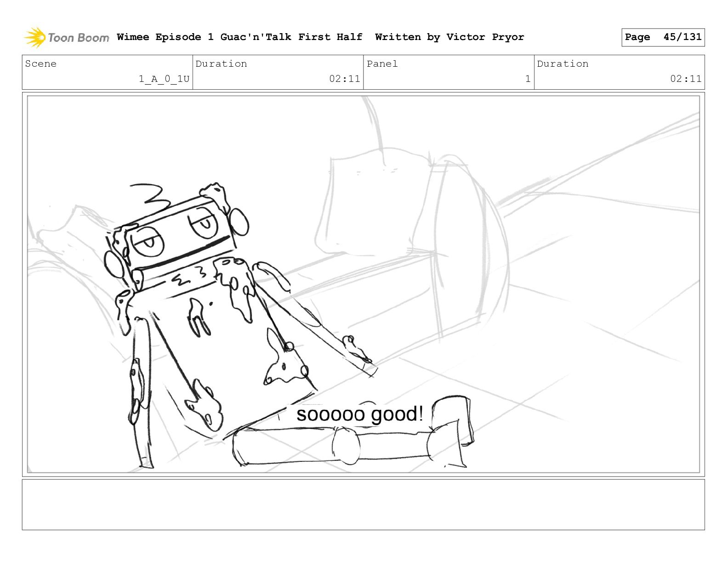Select the scene value '1_A_0_1U'
The width and height of the screenshot is (728, 563).
(164, 79)
